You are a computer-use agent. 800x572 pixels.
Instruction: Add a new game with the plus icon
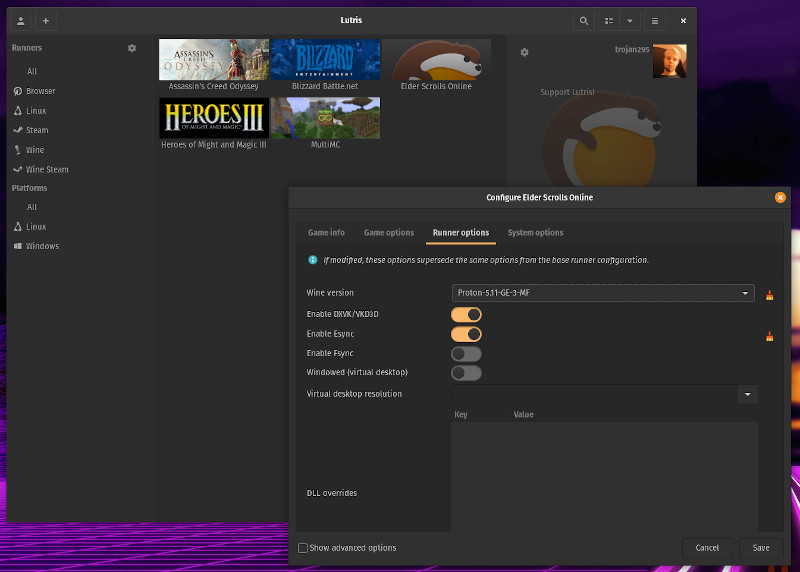coord(46,21)
